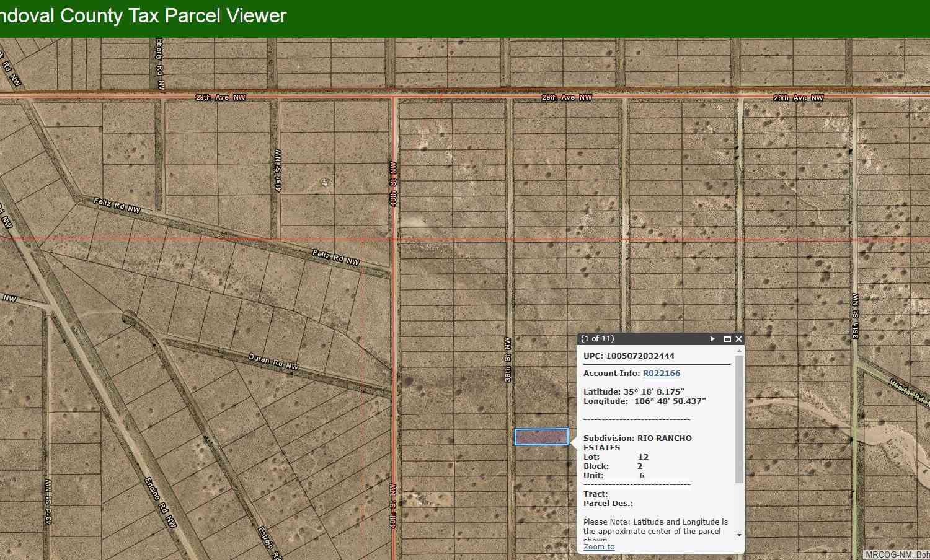Click the 39th St NW street label
The image size is (930, 560).
508,360
